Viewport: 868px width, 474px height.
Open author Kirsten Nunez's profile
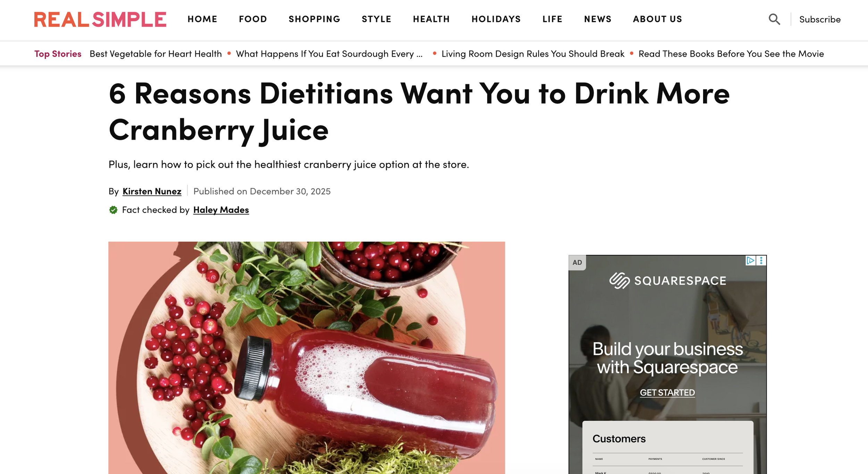pos(152,191)
